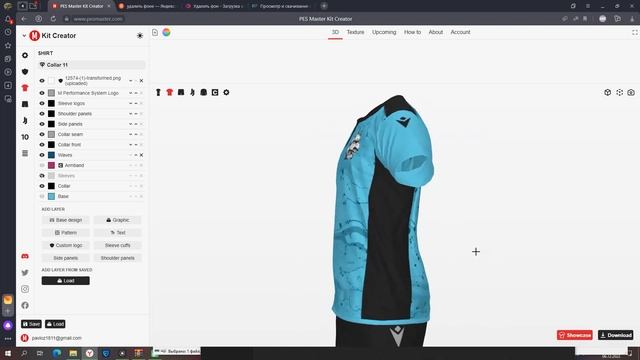Screen dimensions: 640x360
Task: Click the new document icon
Action: (x=155, y=32)
